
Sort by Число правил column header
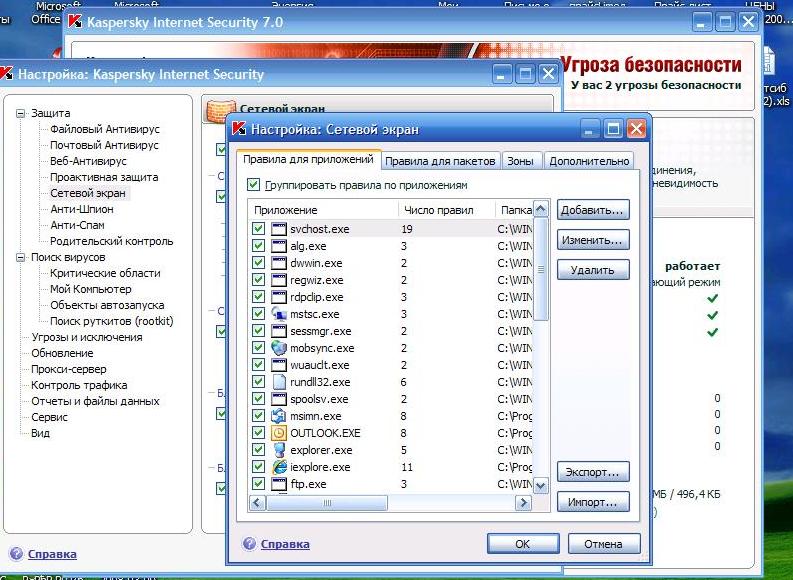click(x=447, y=210)
